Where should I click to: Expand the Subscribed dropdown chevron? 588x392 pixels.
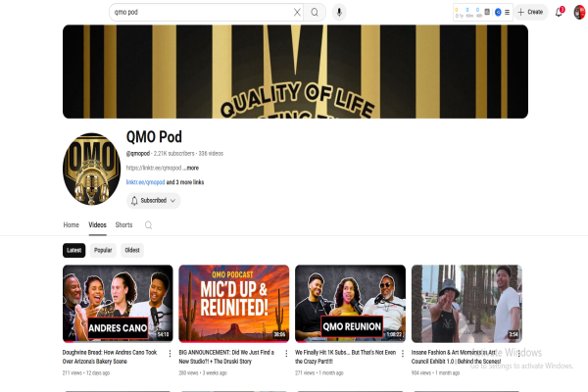pos(172,201)
